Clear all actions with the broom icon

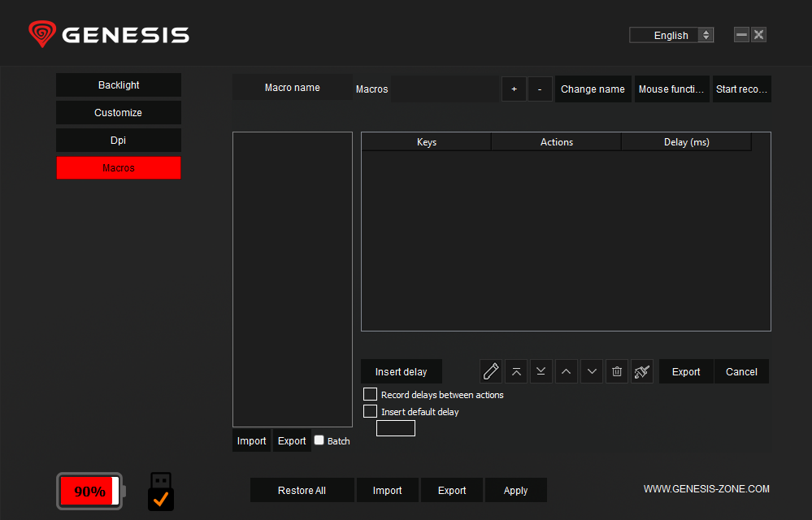(x=642, y=371)
